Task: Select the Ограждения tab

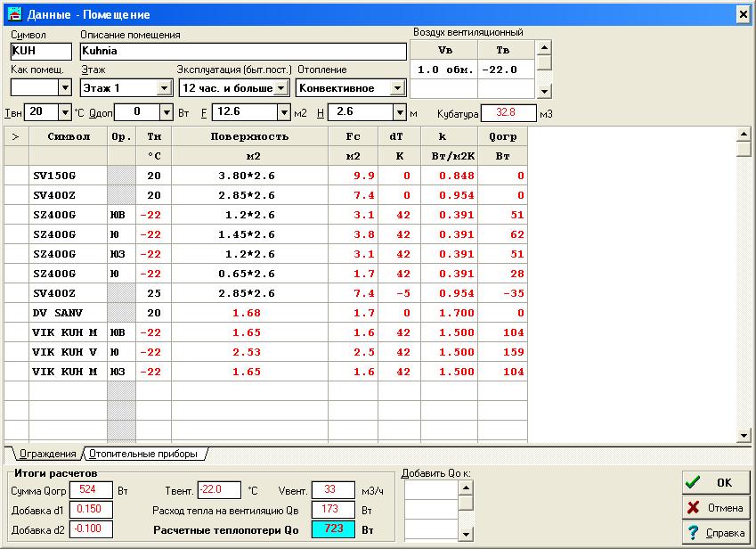Action: 47,454
